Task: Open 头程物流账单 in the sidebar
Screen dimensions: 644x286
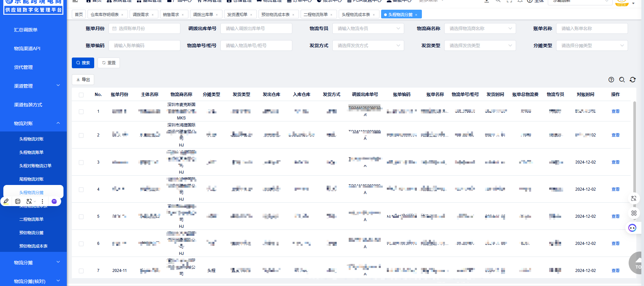Action: 31,152
